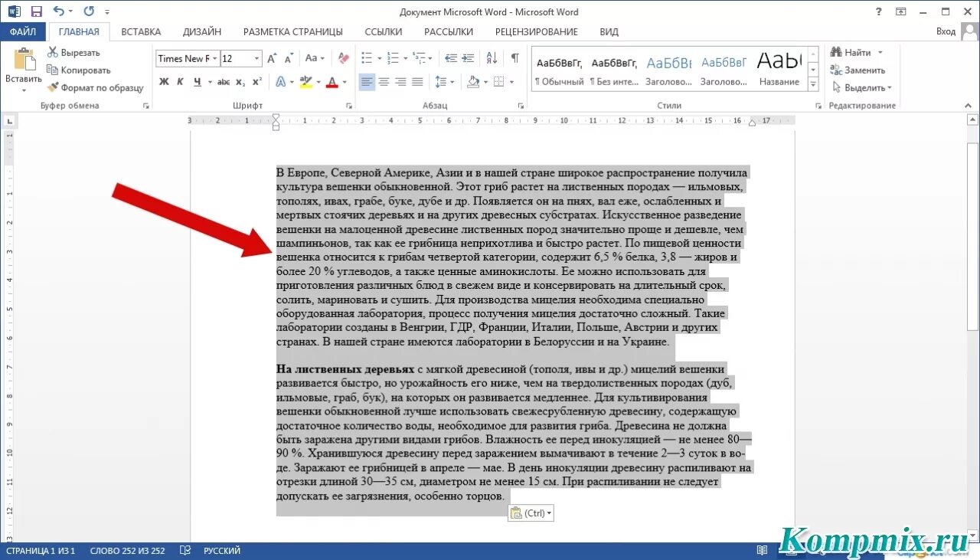Click the numbered list icon
Screen dimensions: 980x560
tap(393, 58)
